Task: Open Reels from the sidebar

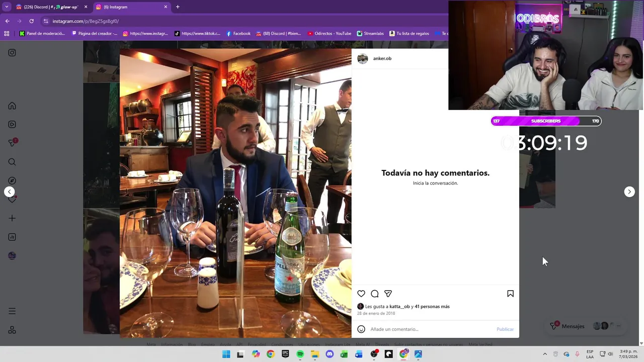Action: coord(12,125)
